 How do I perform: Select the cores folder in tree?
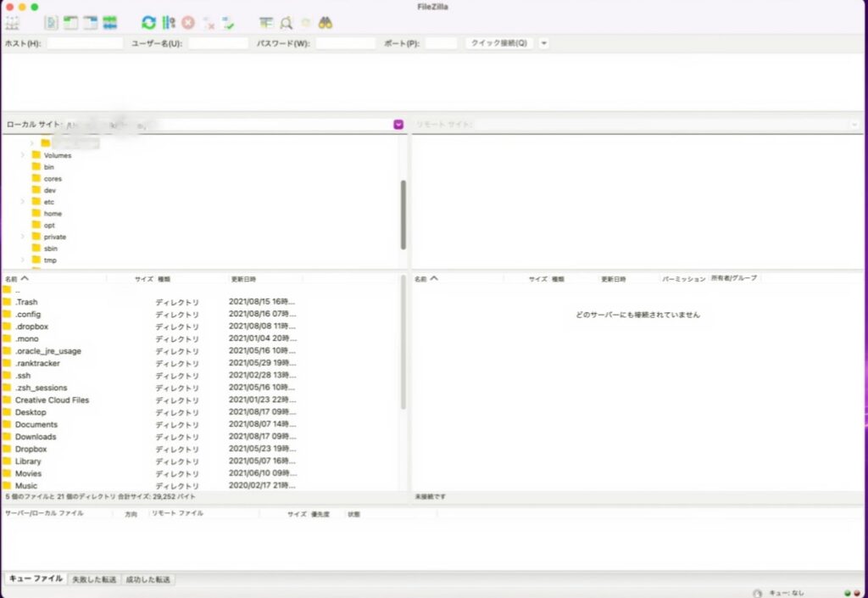[53, 178]
